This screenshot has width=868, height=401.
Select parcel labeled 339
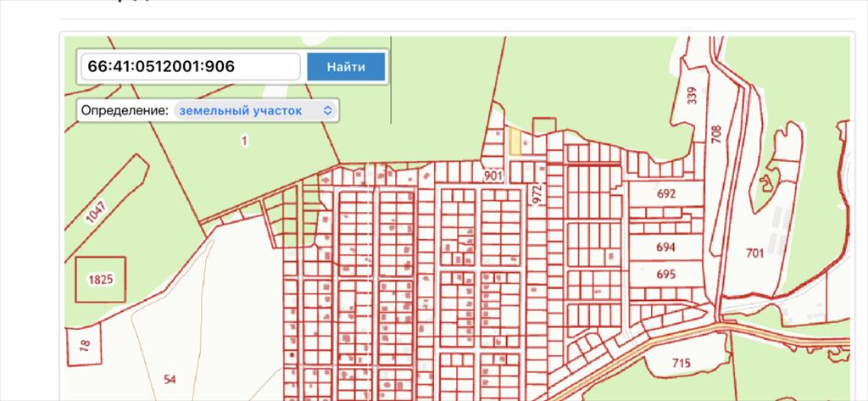click(x=693, y=97)
